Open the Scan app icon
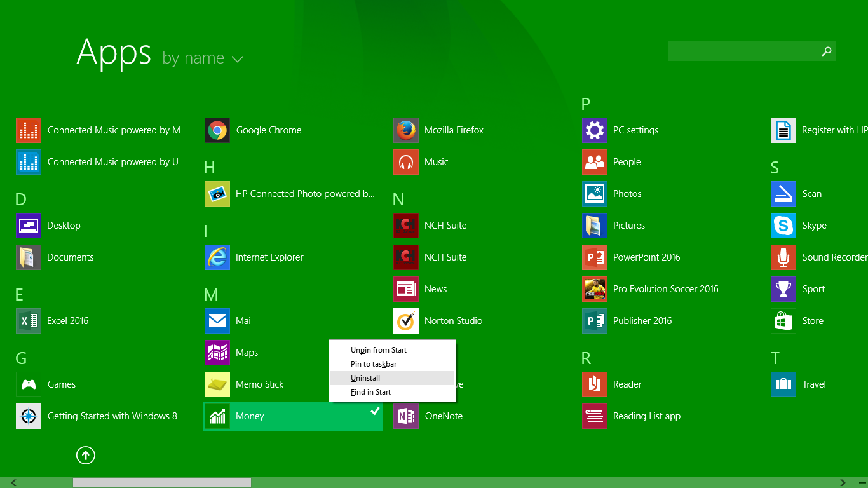Image resolution: width=868 pixels, height=488 pixels. [783, 194]
